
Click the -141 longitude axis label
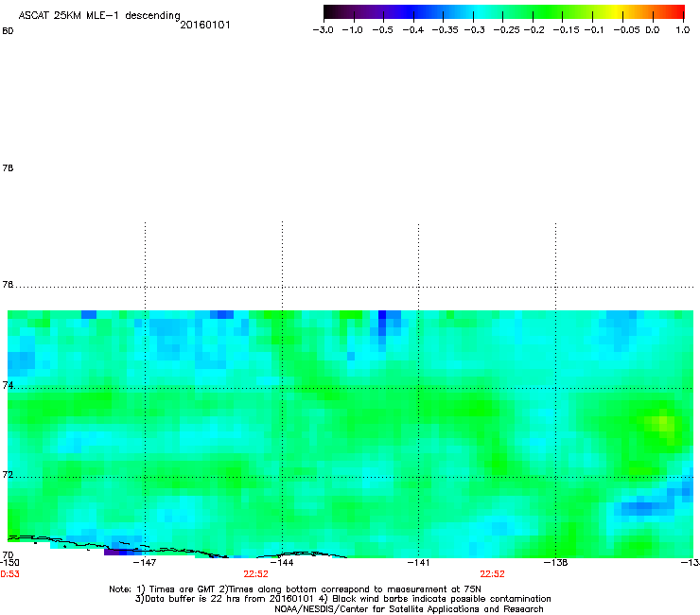[x=418, y=562]
